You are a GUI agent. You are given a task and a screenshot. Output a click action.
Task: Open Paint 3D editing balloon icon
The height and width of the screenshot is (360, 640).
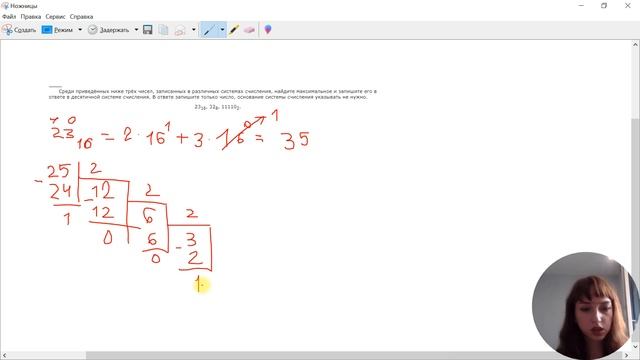click(x=268, y=30)
